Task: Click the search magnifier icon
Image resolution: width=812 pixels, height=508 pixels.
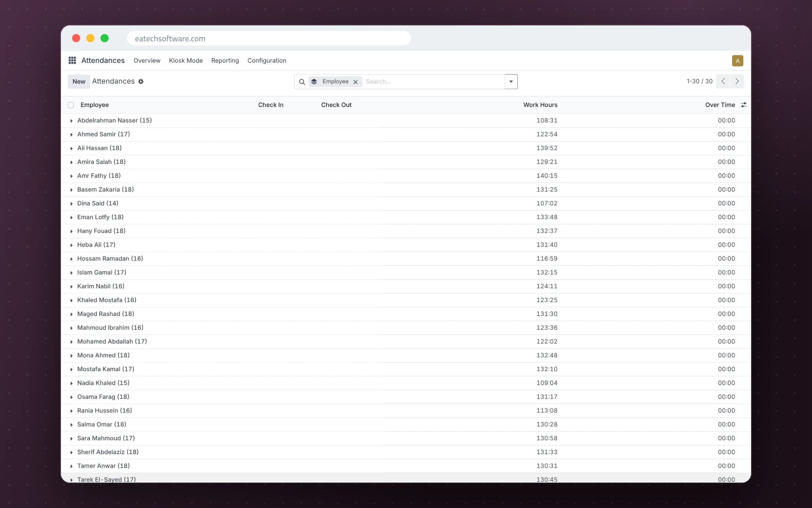Action: pos(302,82)
